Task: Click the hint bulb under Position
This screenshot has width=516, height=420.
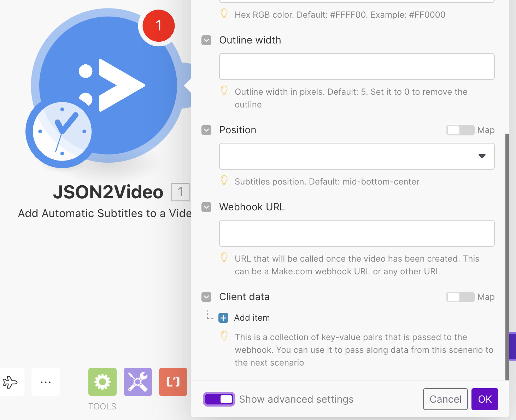Action: tap(224, 180)
